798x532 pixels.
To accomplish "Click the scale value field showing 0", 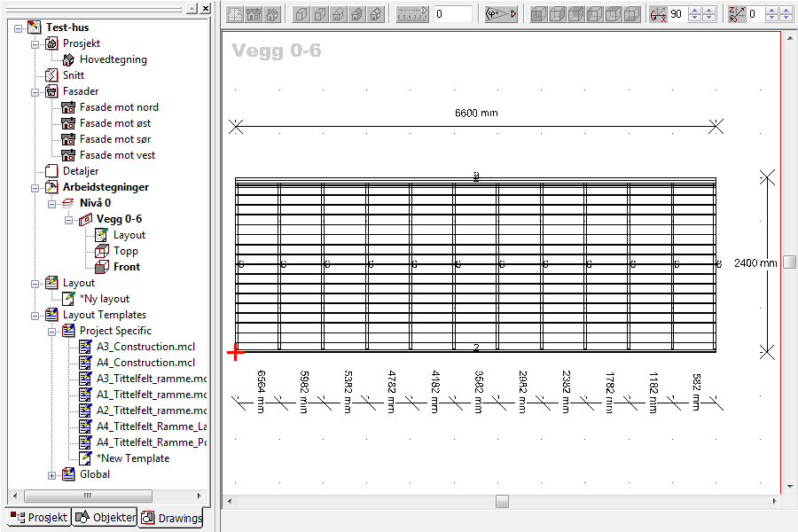I will coord(453,14).
